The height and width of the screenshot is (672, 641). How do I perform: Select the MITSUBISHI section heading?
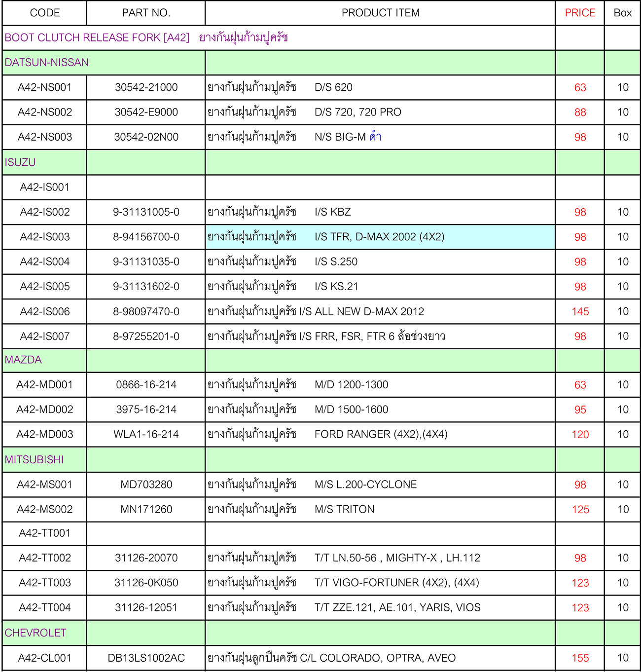(34, 460)
